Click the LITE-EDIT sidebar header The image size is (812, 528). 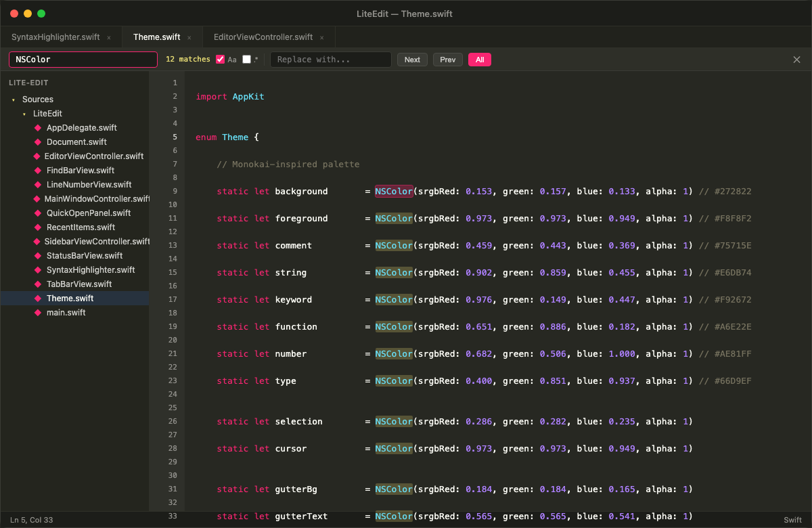click(x=29, y=82)
